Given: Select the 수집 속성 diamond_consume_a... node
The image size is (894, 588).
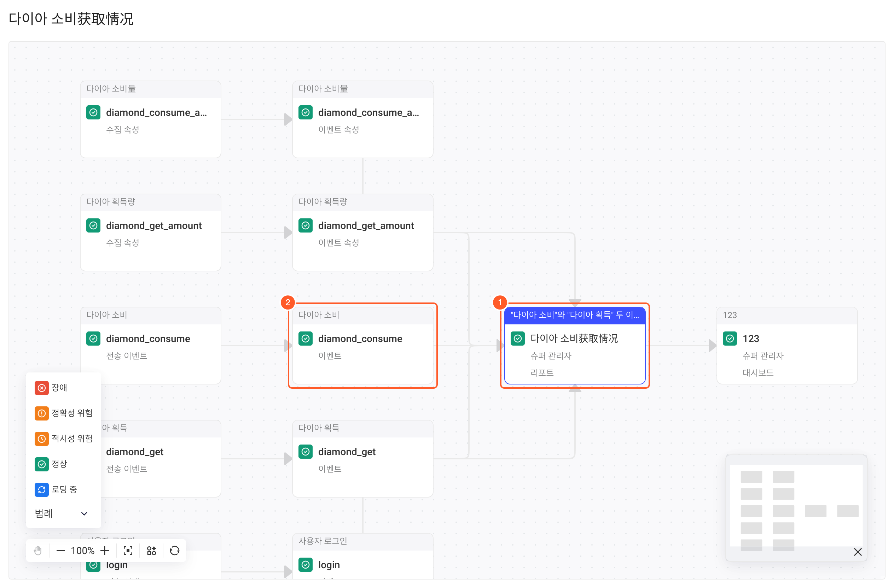Looking at the screenshot, I should [151, 119].
